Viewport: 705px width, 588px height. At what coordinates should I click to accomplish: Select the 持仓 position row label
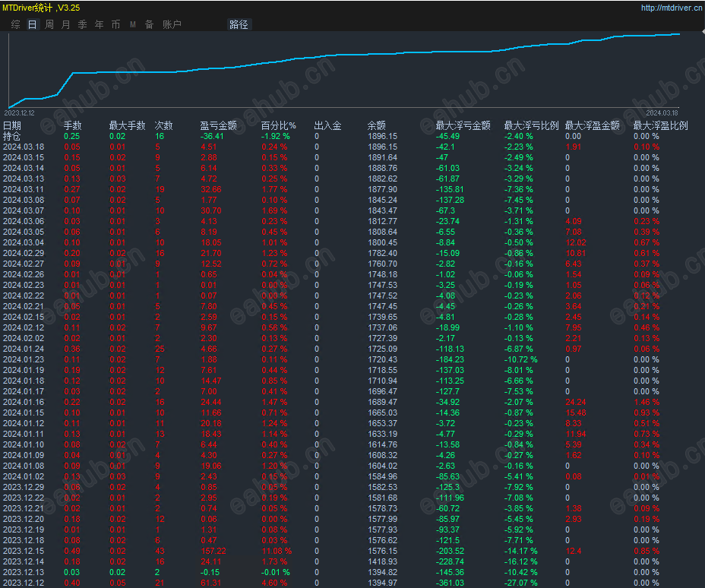pos(11,136)
